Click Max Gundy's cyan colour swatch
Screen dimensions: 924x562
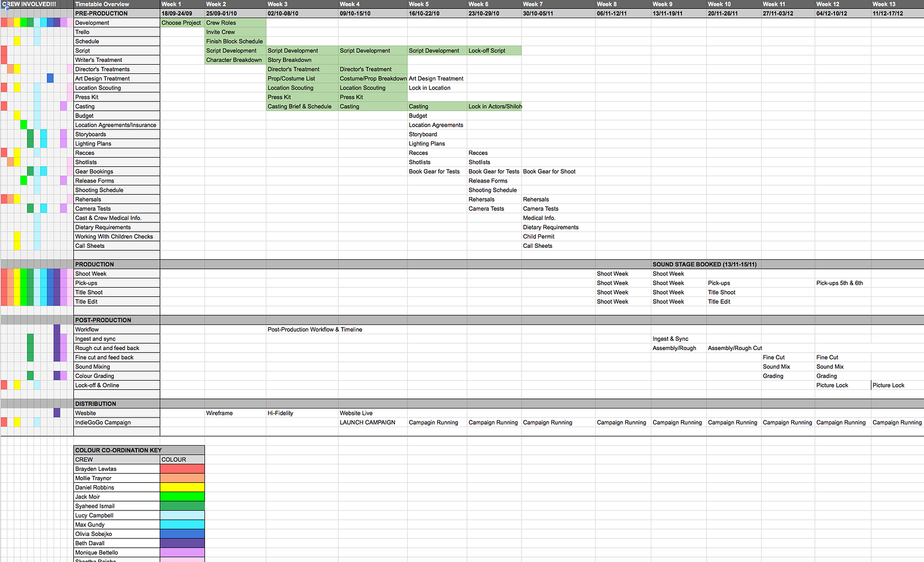(x=182, y=524)
